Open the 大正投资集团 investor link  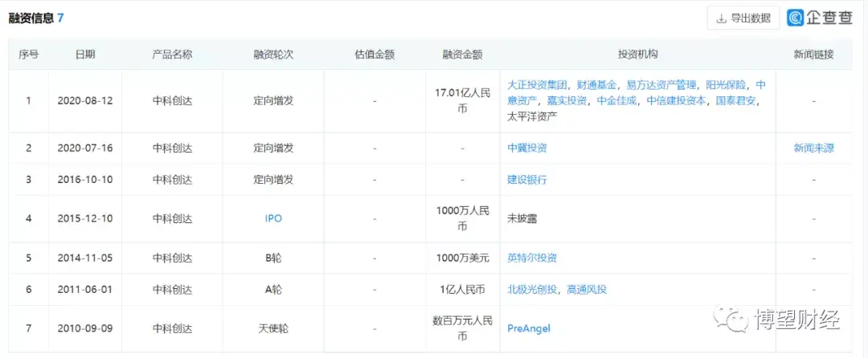click(537, 86)
